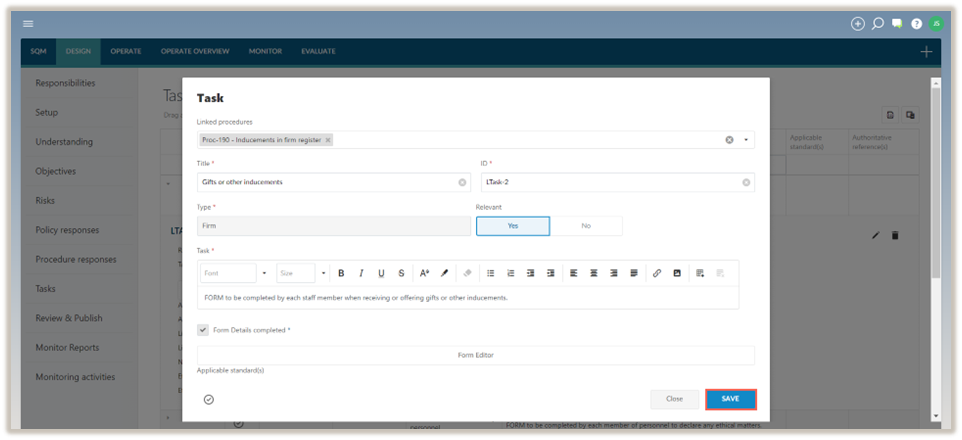
Task: Set Relevant to No
Action: pyautogui.click(x=585, y=226)
